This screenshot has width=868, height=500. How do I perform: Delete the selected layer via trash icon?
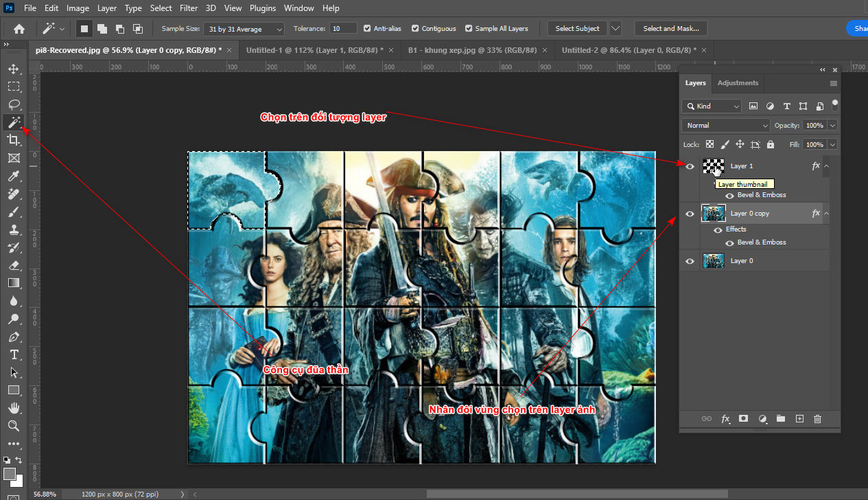point(818,418)
